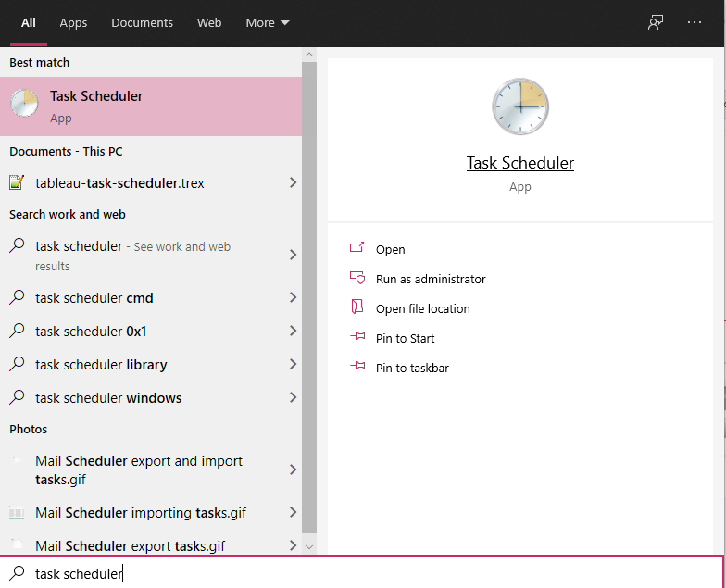Screen dimensions: 726x588
Task: Click the results list vertical scrollbar
Action: [x=309, y=296]
